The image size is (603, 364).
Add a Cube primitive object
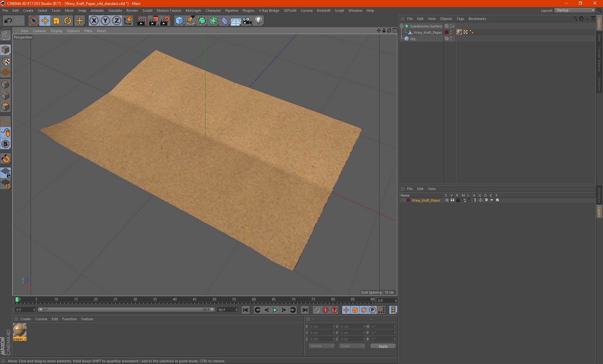179,21
